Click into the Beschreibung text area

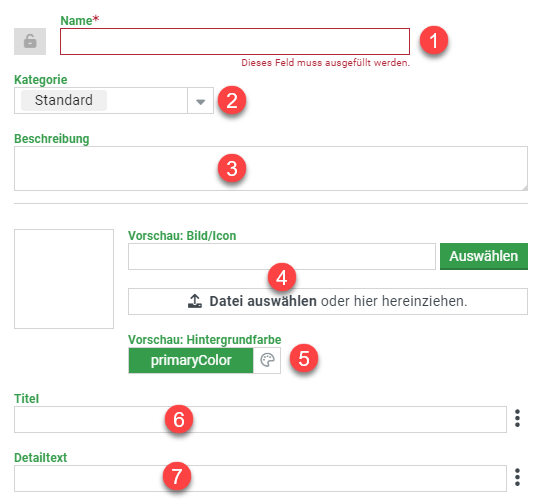tap(271, 168)
